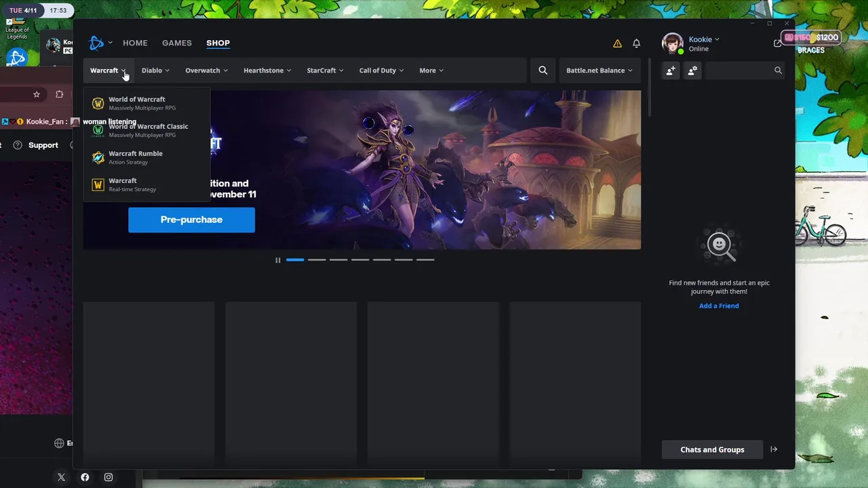
Task: Bookmark page with browser star icon
Action: tap(37, 94)
